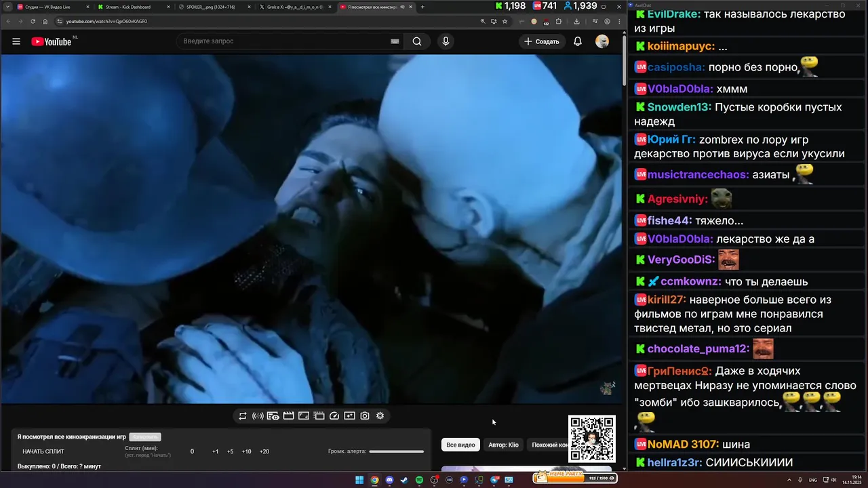Reload the page in browser toolbar
The width and height of the screenshot is (868, 488).
coord(33,21)
